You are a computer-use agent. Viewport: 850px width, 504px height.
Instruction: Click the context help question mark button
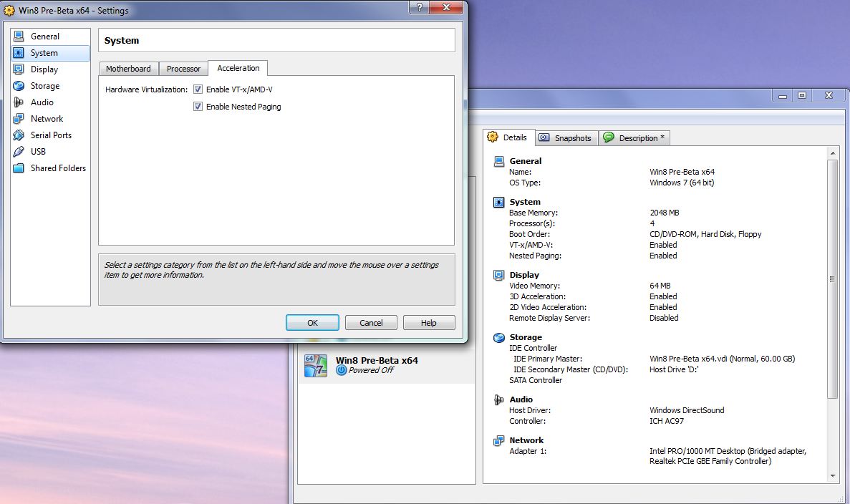click(419, 7)
